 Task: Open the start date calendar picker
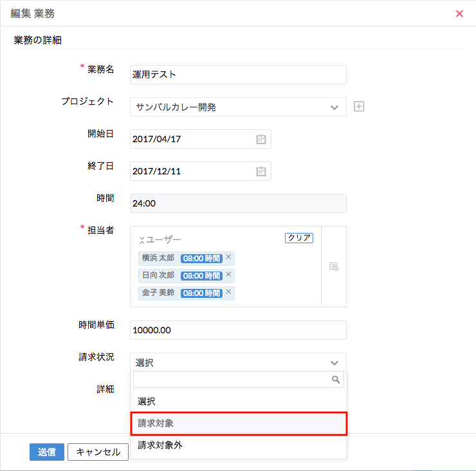coord(261,139)
